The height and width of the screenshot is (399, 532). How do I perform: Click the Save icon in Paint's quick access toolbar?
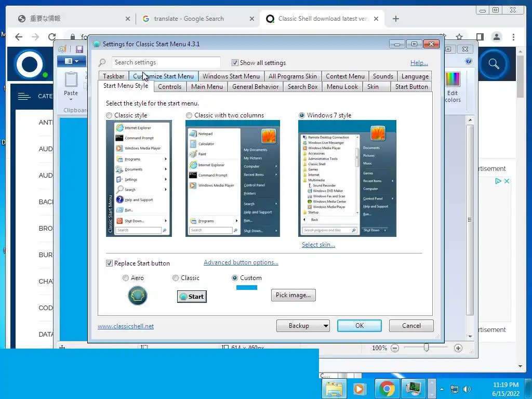(79, 49)
